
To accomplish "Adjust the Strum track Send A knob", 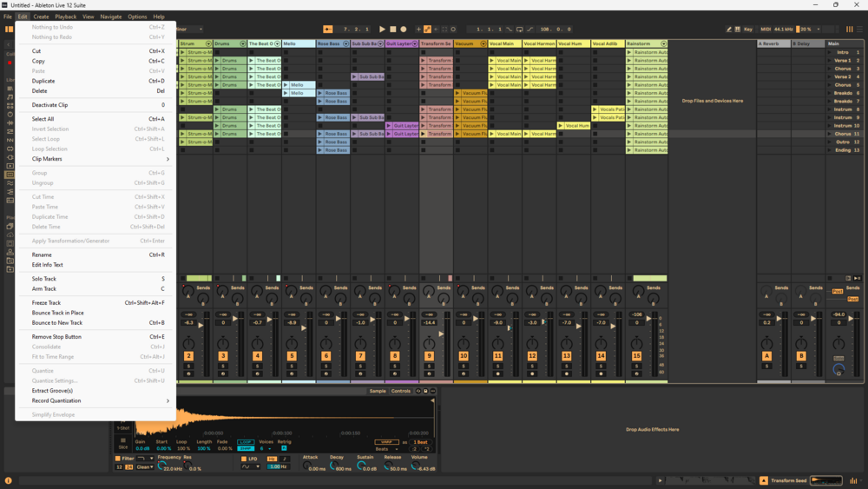I will point(187,292).
